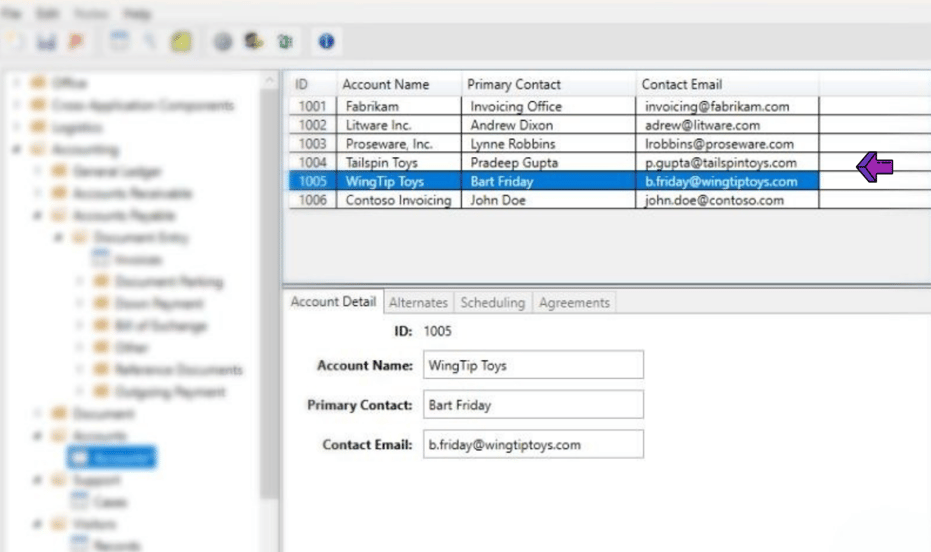Expand the Logistics node arrow

16,127
